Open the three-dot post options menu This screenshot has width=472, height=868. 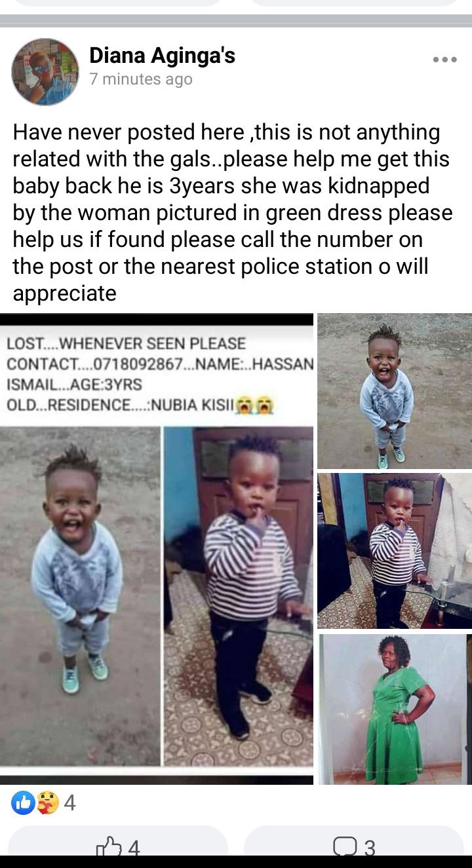click(x=444, y=60)
